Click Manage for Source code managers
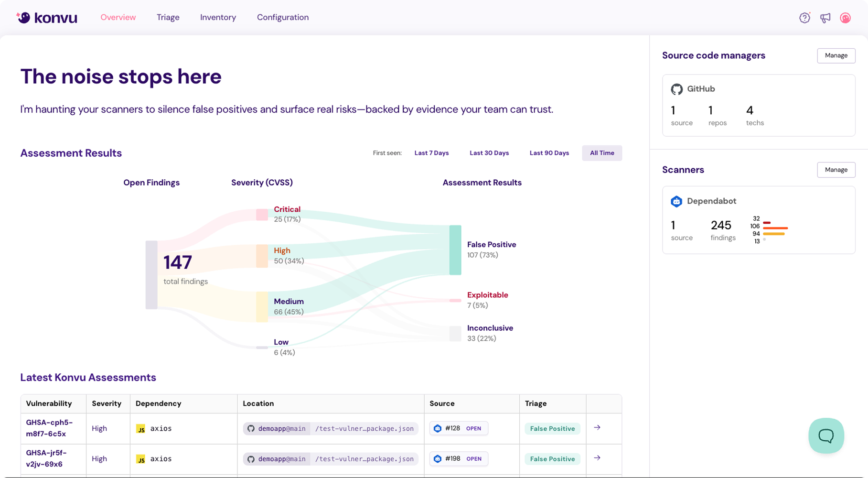The height and width of the screenshot is (478, 868). point(836,55)
